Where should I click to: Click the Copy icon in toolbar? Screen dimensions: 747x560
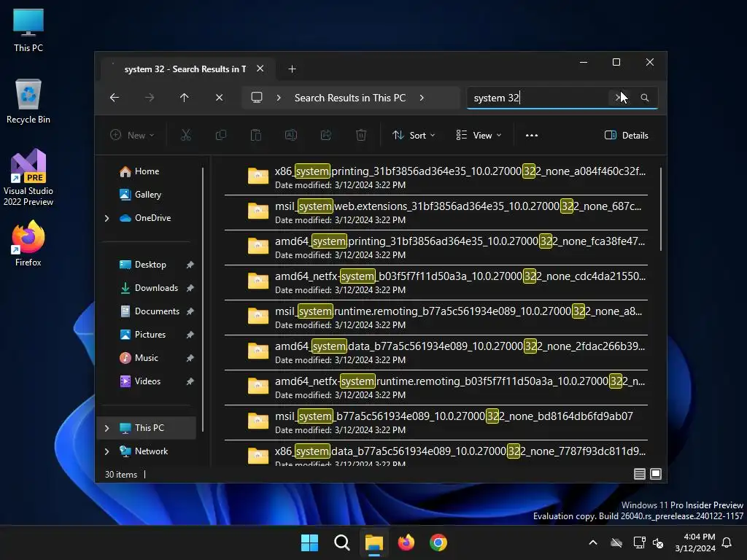(220, 135)
